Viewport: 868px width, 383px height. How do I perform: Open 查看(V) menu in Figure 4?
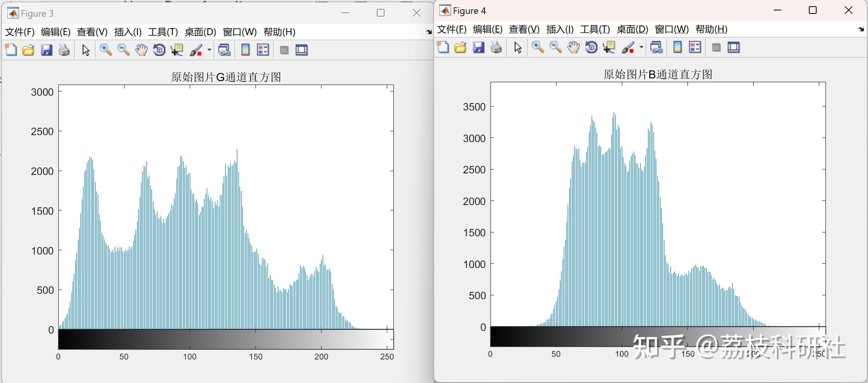click(x=524, y=29)
